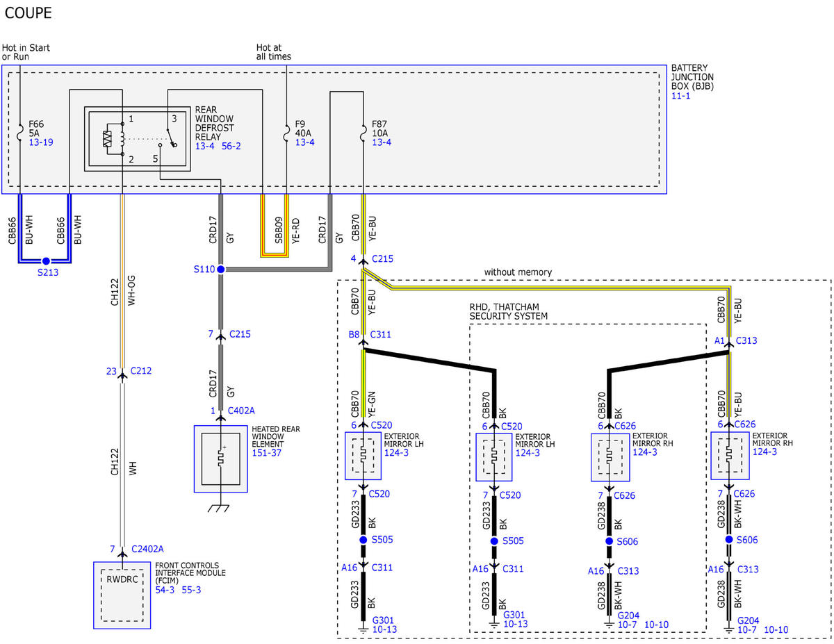This screenshot has width=834, height=644.
Task: Select the "Hot at all times" label
Action: click(x=274, y=51)
